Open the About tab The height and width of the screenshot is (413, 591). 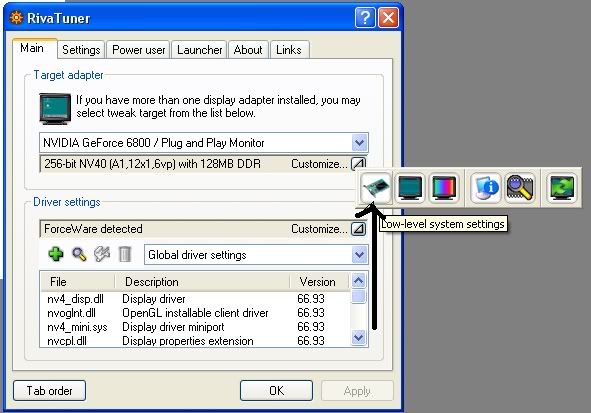pos(248,50)
